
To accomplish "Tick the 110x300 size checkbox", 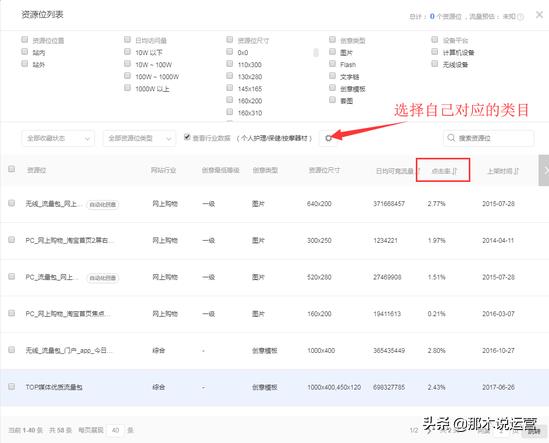I will pyautogui.click(x=230, y=63).
